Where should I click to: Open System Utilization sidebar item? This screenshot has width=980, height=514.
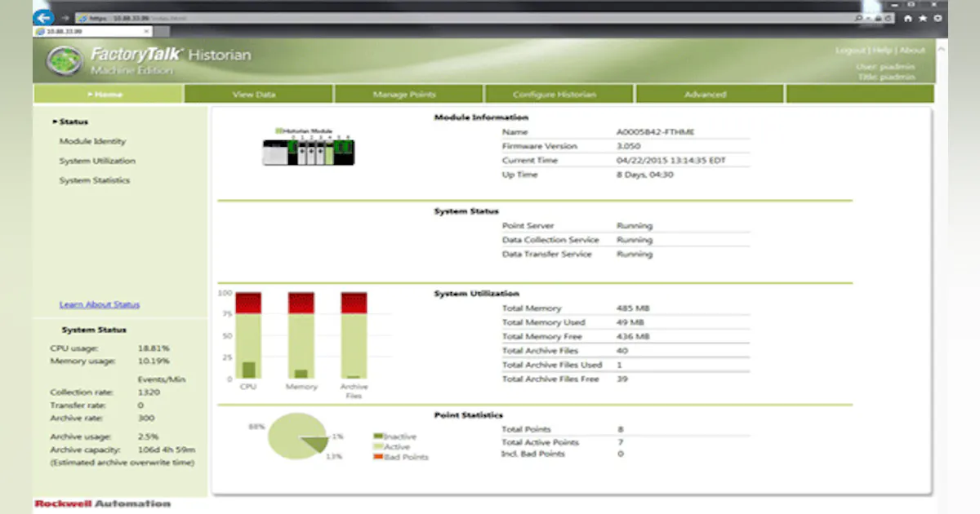97,162
